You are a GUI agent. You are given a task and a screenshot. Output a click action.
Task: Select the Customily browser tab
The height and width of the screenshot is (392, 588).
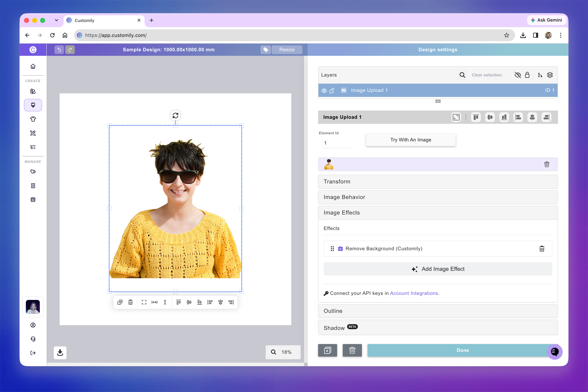pos(104,20)
